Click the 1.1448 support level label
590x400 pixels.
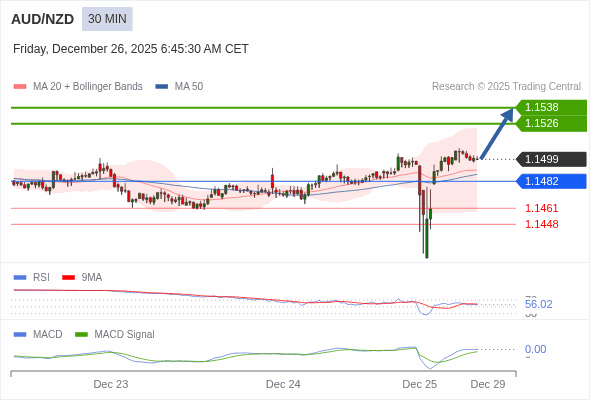541,224
